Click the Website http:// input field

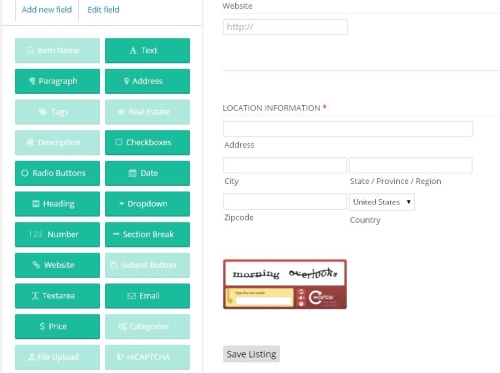(x=285, y=27)
